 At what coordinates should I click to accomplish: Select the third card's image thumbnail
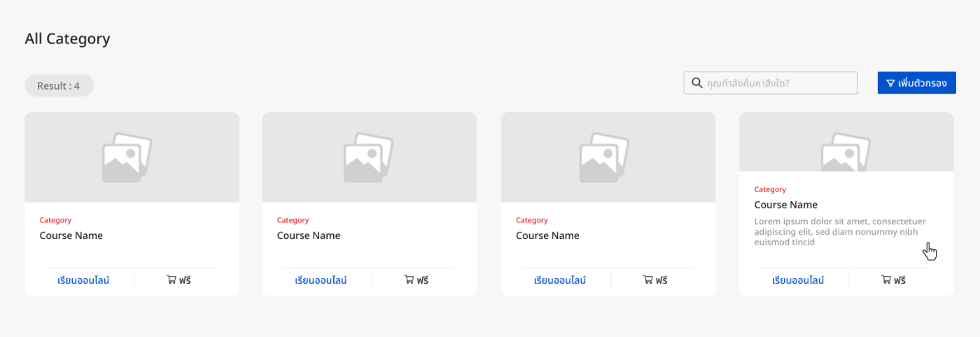(x=604, y=158)
